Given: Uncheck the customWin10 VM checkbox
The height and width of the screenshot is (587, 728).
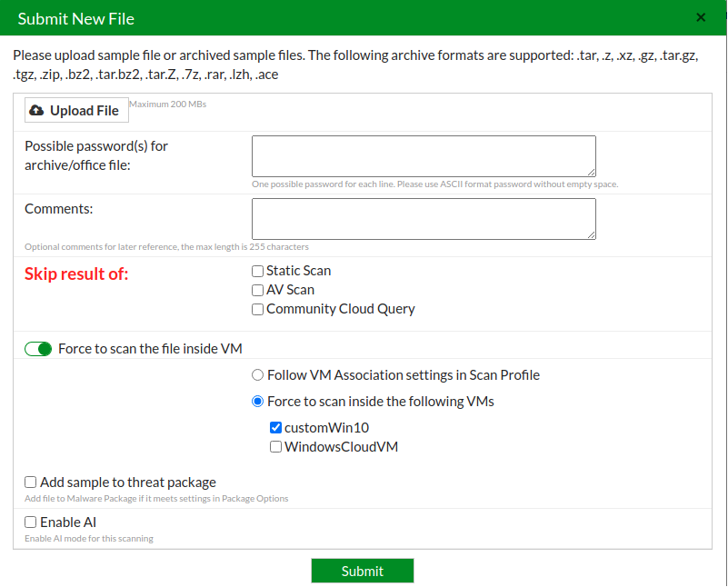Looking at the screenshot, I should 275,427.
